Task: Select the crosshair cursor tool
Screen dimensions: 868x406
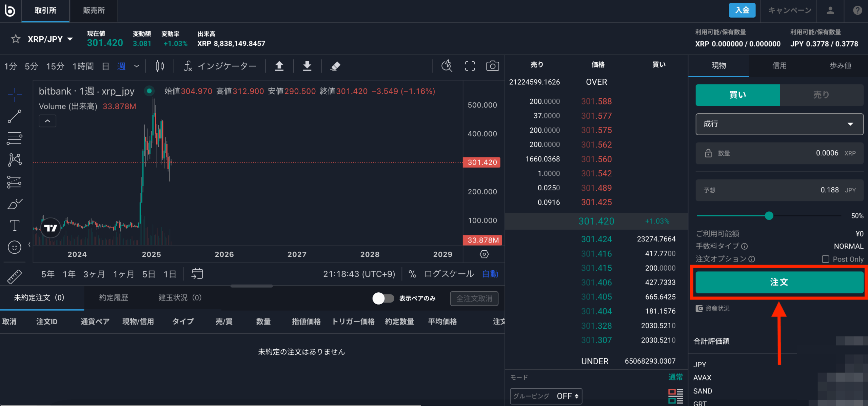Action: pos(15,95)
